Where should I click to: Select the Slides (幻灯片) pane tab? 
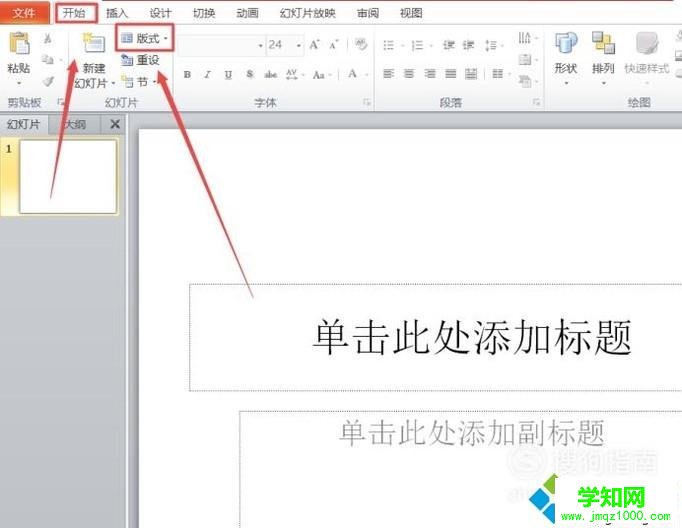coord(24,125)
